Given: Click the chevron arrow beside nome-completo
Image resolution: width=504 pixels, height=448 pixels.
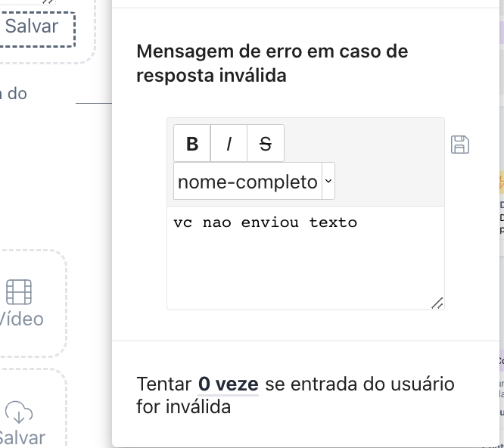Looking at the screenshot, I should coord(328,182).
